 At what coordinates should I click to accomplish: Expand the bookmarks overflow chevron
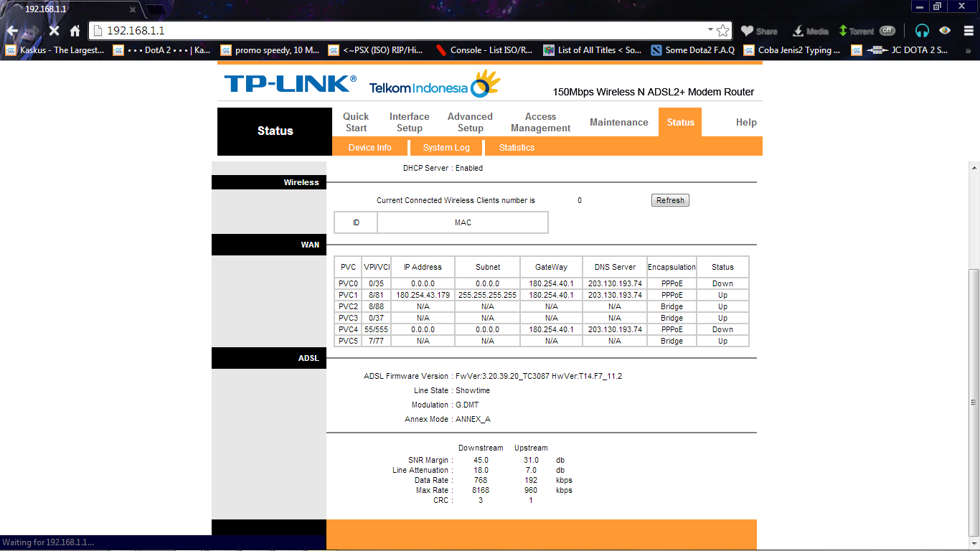point(970,50)
